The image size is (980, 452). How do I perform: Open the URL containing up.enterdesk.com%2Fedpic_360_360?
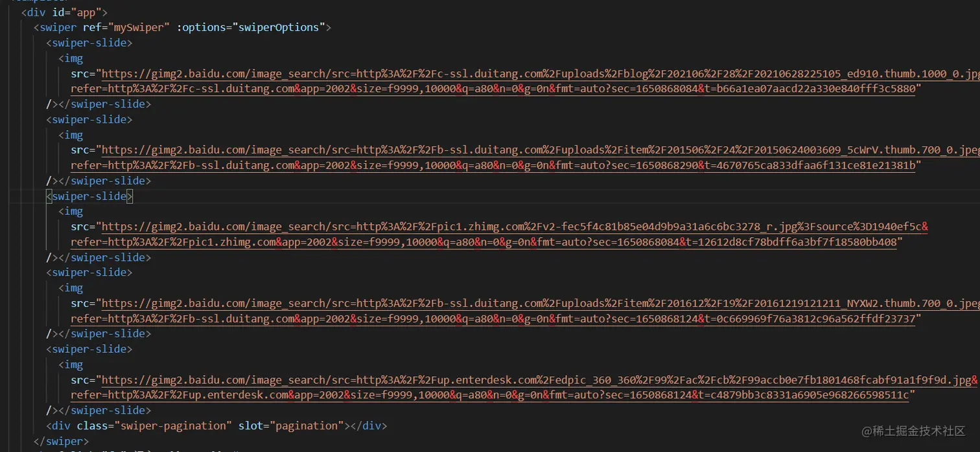click(539, 379)
